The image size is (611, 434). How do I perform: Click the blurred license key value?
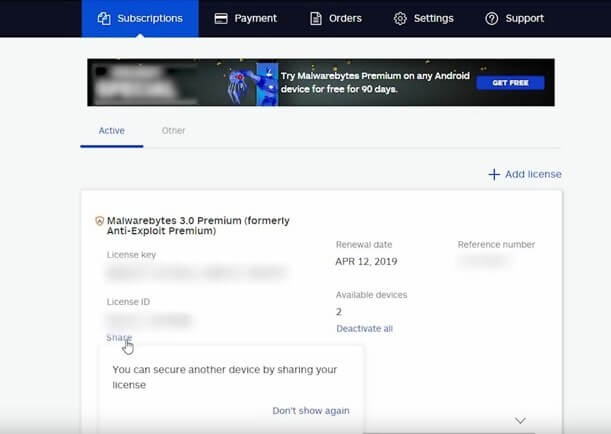click(x=198, y=272)
